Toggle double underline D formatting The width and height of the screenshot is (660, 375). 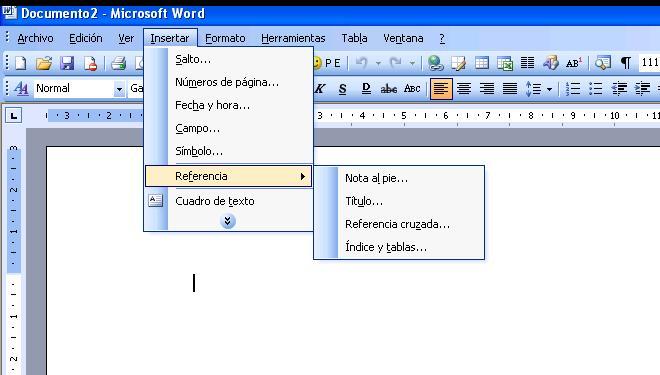coord(366,89)
